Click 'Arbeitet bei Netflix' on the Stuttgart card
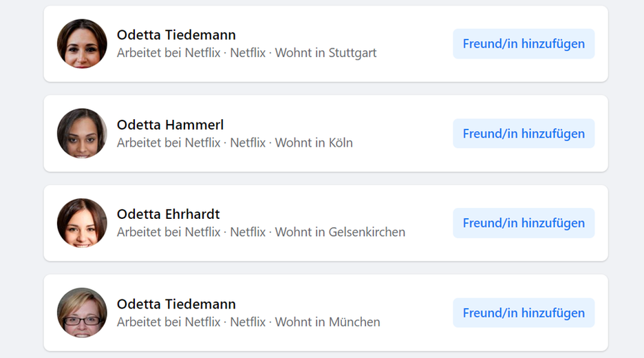Viewport: 644px width, 358px height. tap(169, 53)
